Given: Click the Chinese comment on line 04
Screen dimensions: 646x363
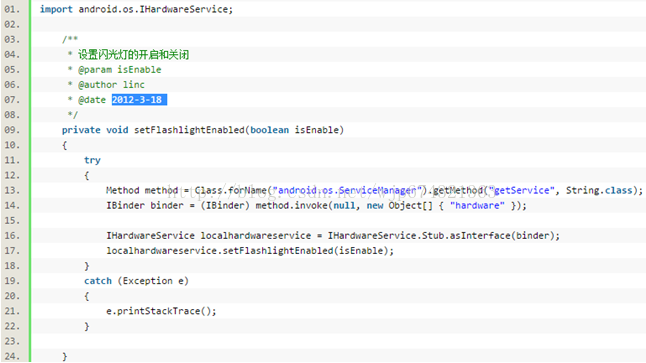Looking at the screenshot, I should tap(133, 54).
